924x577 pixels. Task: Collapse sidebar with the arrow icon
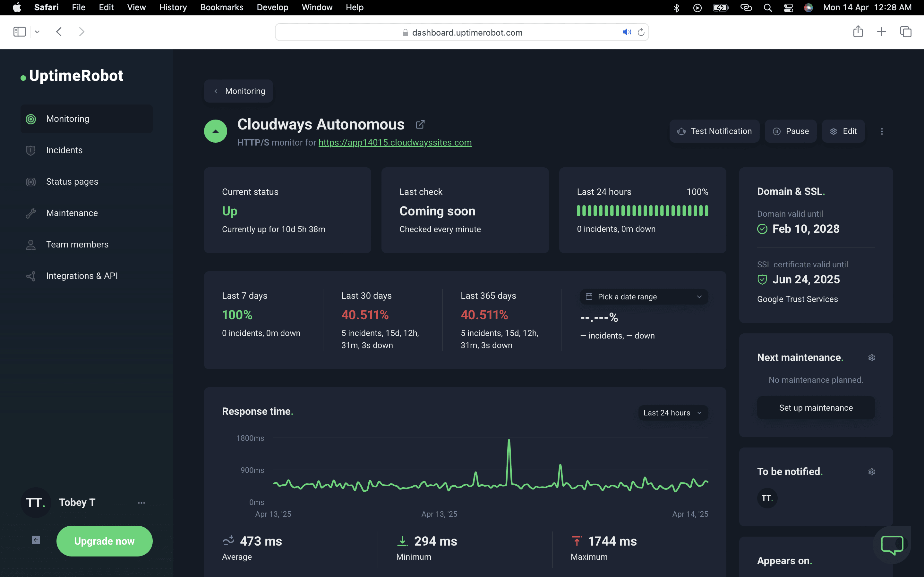tap(36, 539)
